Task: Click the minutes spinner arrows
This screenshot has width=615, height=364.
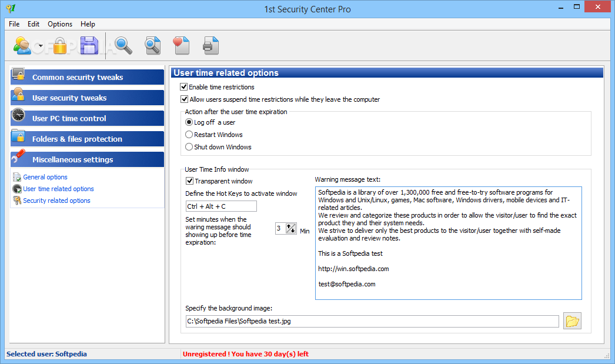Action: pos(290,228)
